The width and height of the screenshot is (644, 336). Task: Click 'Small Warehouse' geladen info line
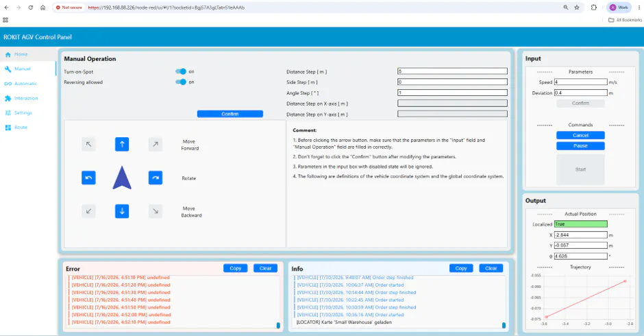pos(344,322)
